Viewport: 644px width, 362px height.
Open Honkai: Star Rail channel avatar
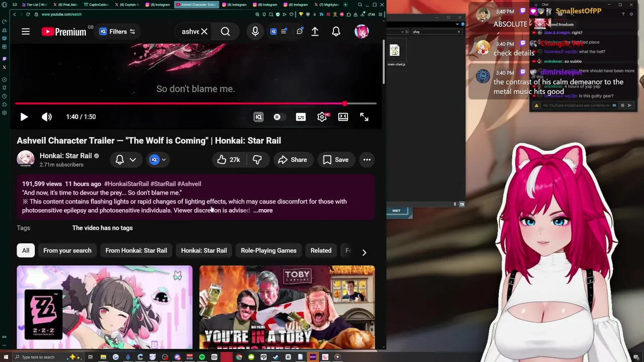tap(26, 159)
